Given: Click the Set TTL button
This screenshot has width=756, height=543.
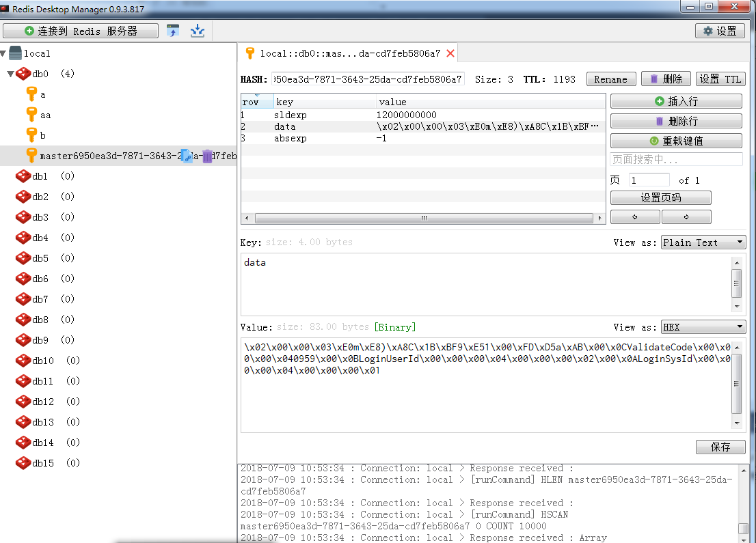Looking at the screenshot, I should pyautogui.click(x=720, y=79).
